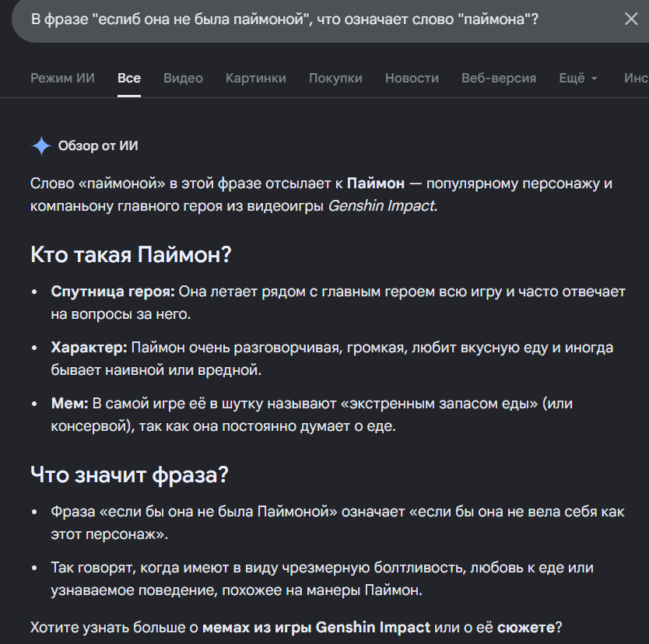The height and width of the screenshot is (644, 649).
Task: Open the Режим ИИ tab
Action: click(x=62, y=78)
